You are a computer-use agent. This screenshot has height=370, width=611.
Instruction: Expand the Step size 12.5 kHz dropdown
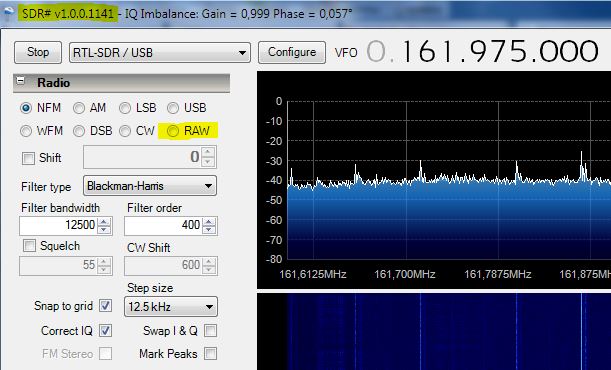tap(171, 307)
